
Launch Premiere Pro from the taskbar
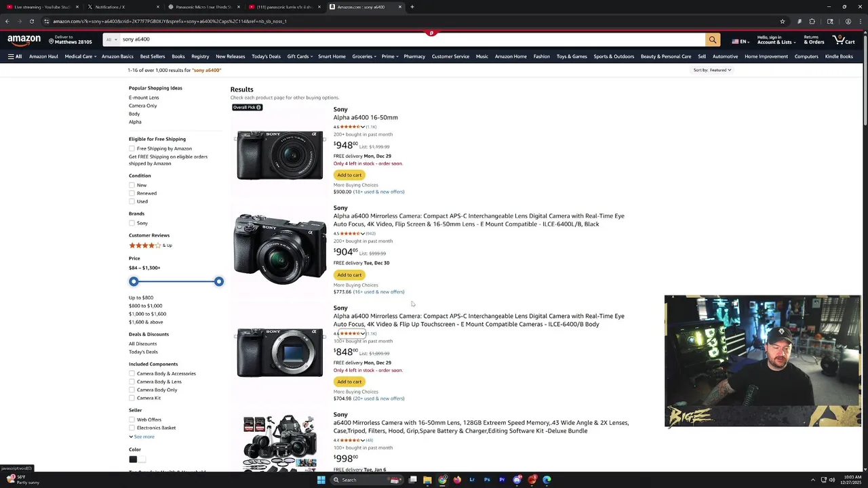502,480
